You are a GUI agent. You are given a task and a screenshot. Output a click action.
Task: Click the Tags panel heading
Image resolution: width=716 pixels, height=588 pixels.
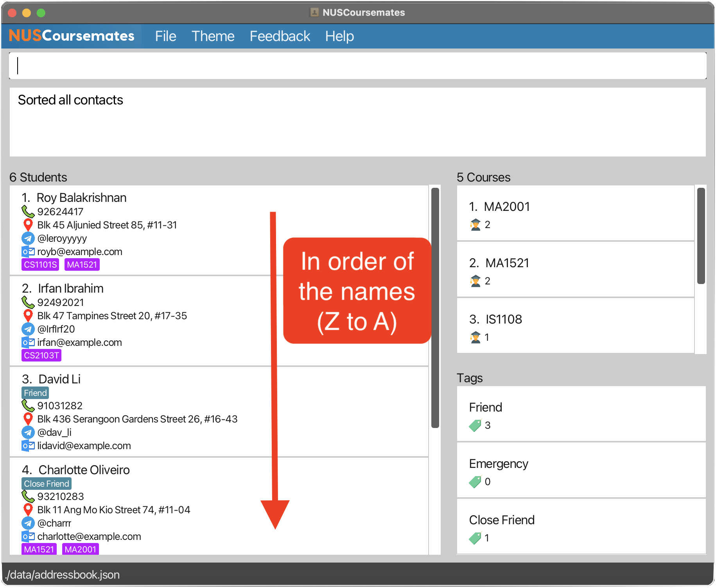click(470, 378)
